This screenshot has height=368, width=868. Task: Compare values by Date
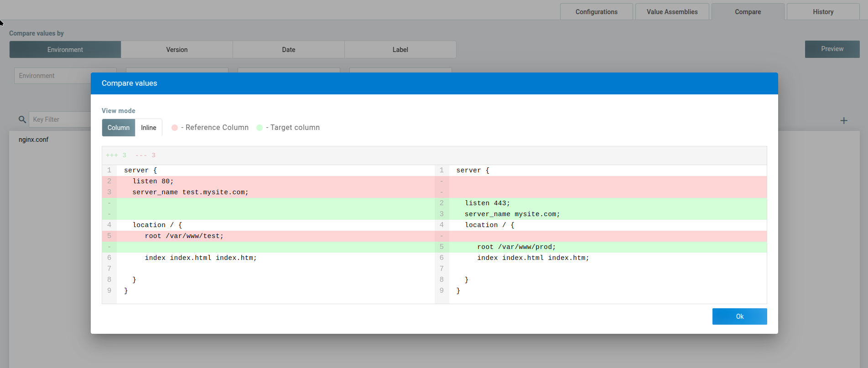[289, 50]
